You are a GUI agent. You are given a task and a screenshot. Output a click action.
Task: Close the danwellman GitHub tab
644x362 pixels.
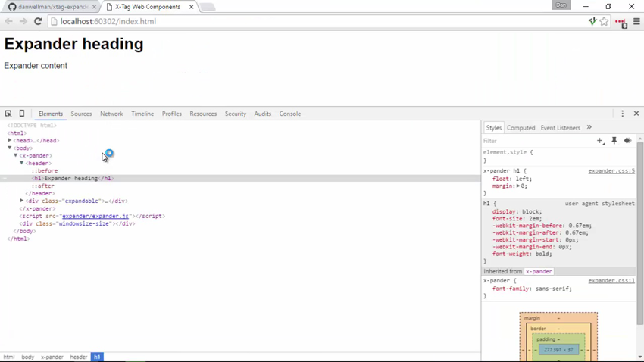[x=94, y=7]
